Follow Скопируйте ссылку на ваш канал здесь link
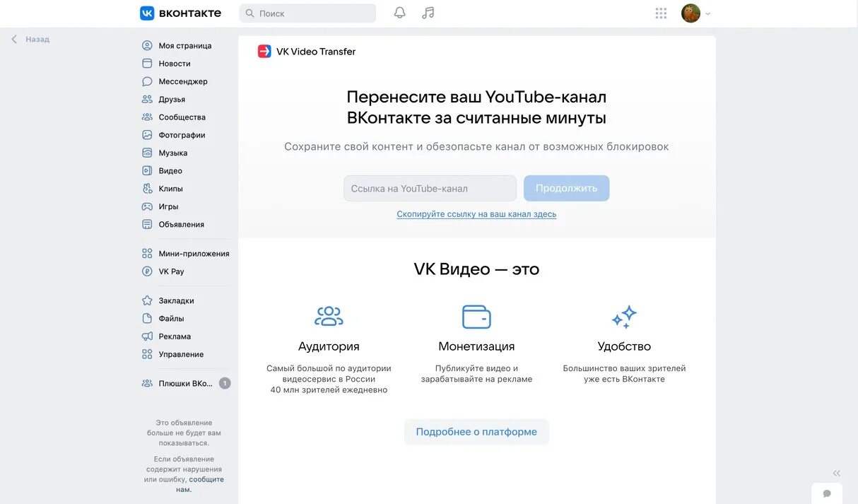This screenshot has height=504, width=858. click(476, 214)
